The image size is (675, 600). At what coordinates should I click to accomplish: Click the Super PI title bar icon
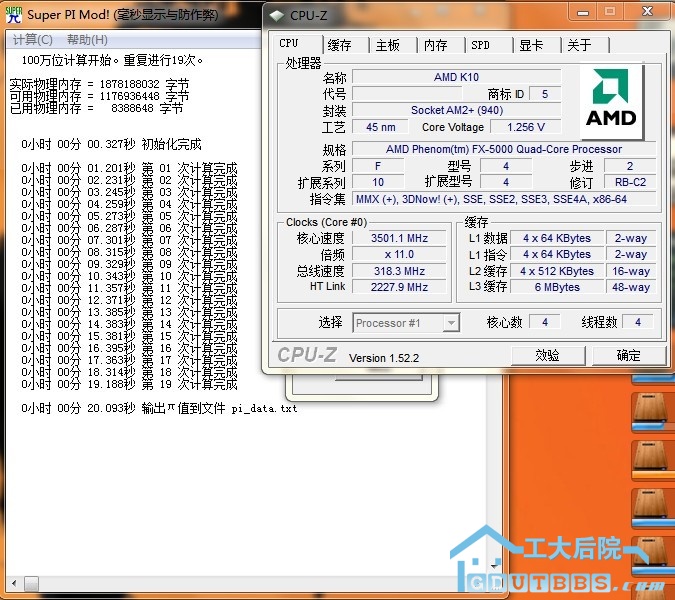click(13, 15)
